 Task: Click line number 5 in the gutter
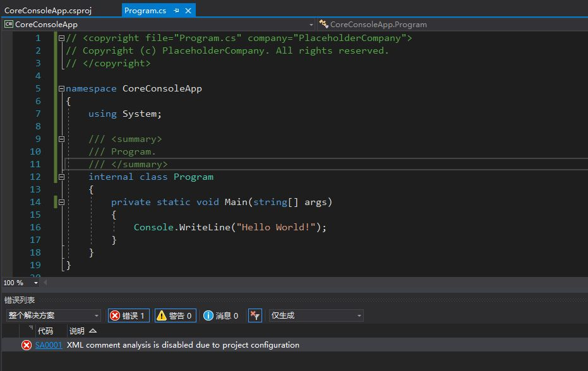point(38,89)
